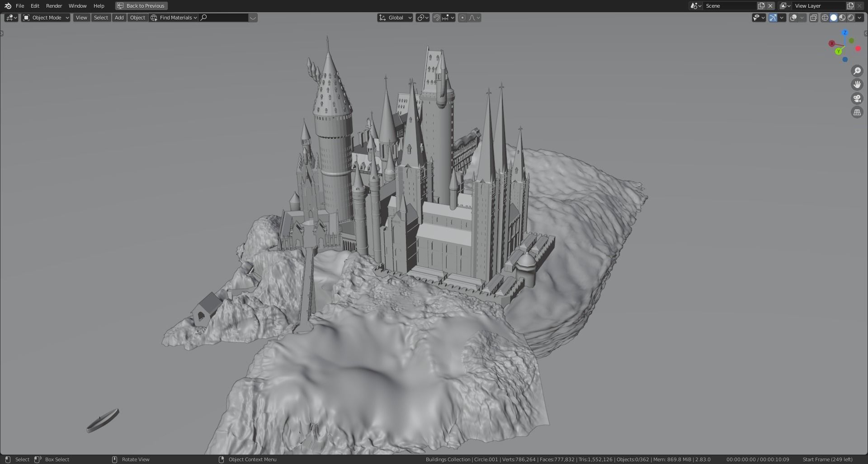This screenshot has width=868, height=464.
Task: Click the Buildings Collection status text
Action: pyautogui.click(x=448, y=459)
